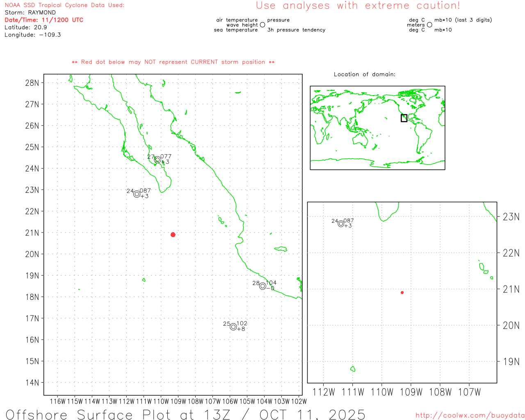Click 'NOAA SSD Tropical Cyclone Data Used:' header

coord(64,5)
